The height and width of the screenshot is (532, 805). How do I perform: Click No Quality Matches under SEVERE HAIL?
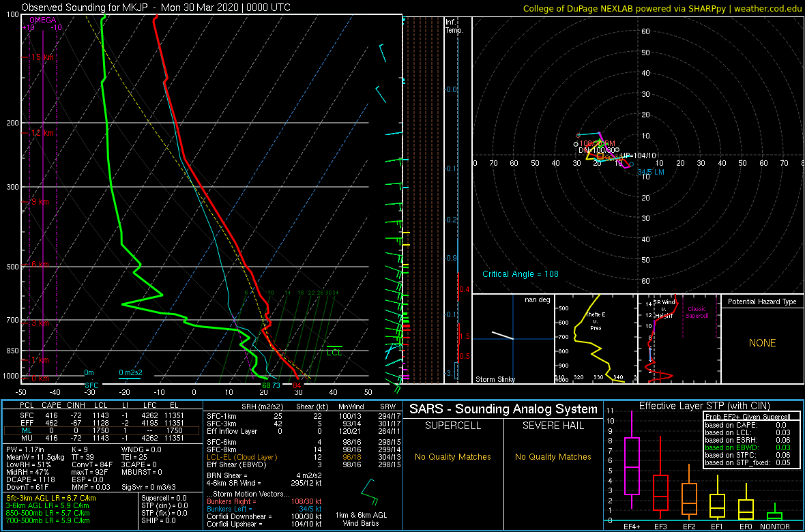pos(553,456)
